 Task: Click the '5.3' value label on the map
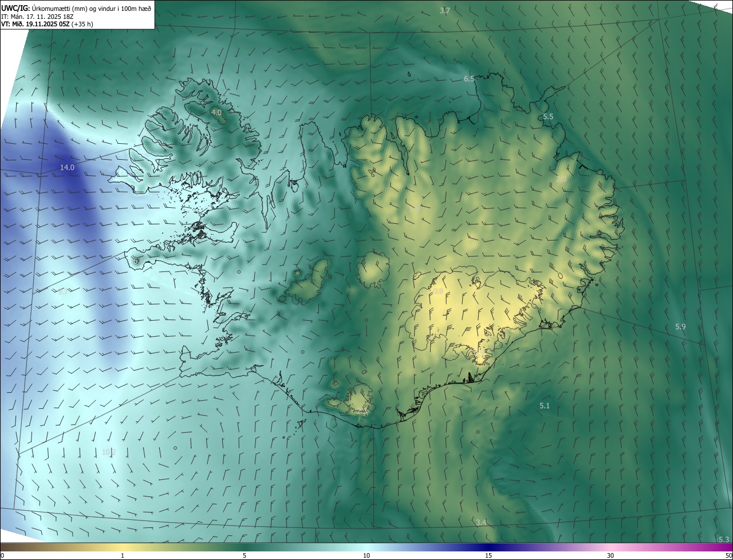click(x=724, y=540)
